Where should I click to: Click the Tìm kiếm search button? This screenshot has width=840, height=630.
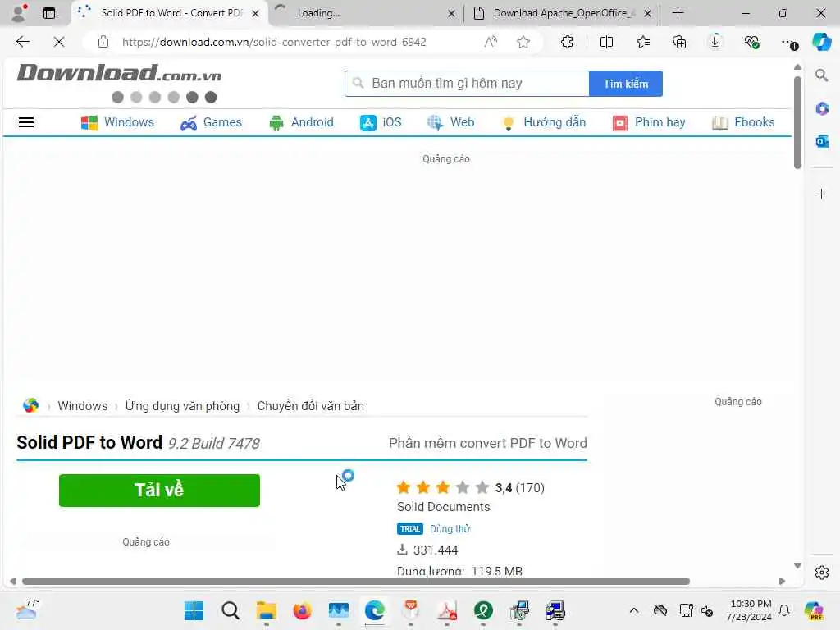click(x=626, y=84)
